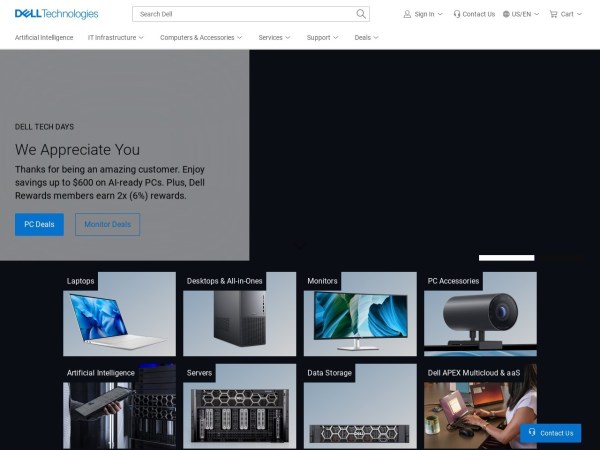Viewport: 600px width, 450px height.
Task: Open the Artificial Intelligence menu item
Action: point(43,37)
